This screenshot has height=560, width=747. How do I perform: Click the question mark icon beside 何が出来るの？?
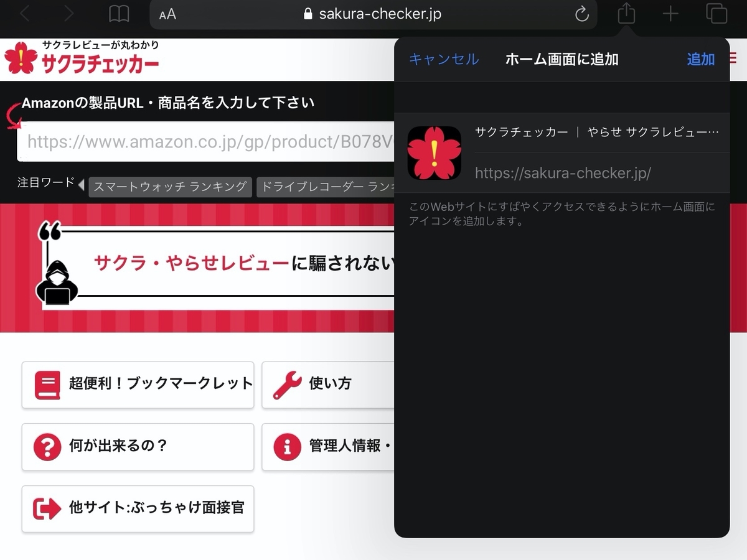pyautogui.click(x=47, y=447)
